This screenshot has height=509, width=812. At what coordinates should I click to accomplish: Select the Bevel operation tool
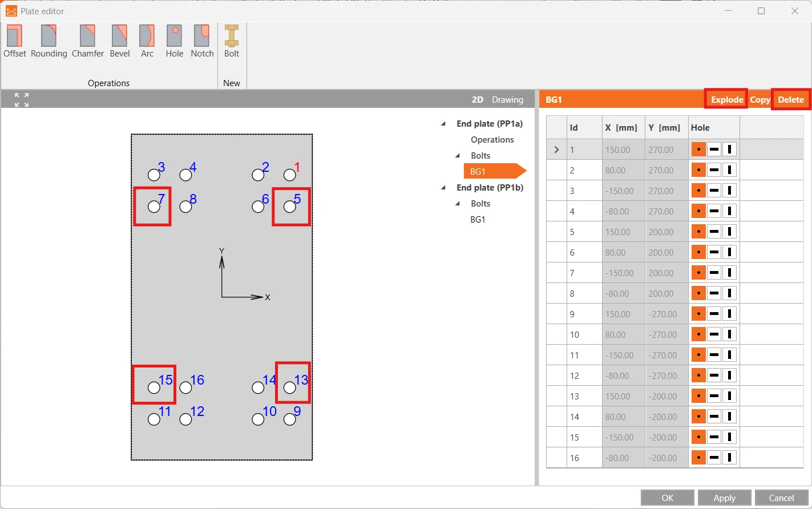pos(120,41)
